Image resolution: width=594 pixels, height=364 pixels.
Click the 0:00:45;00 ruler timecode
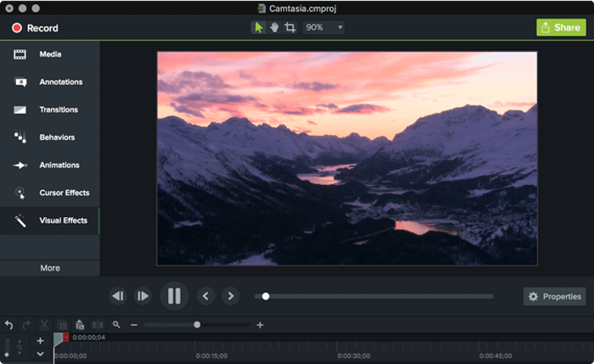click(x=496, y=356)
